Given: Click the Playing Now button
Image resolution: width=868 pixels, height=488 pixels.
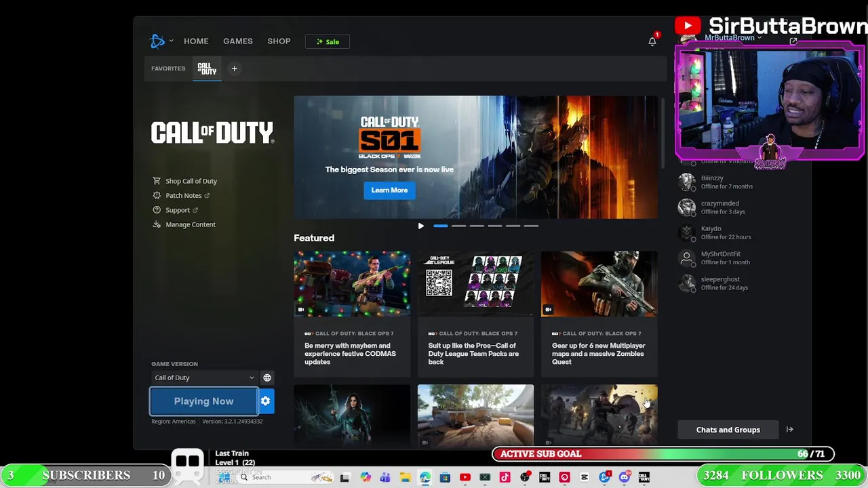Looking at the screenshot, I should pyautogui.click(x=203, y=401).
